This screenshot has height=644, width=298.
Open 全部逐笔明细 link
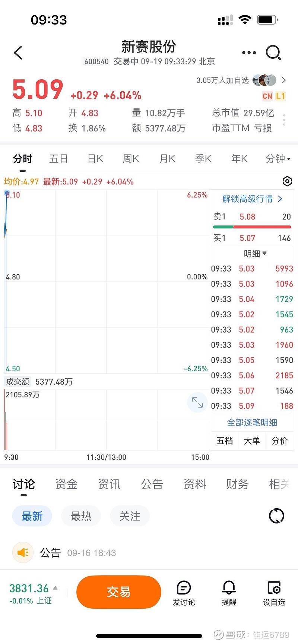[x=252, y=422]
